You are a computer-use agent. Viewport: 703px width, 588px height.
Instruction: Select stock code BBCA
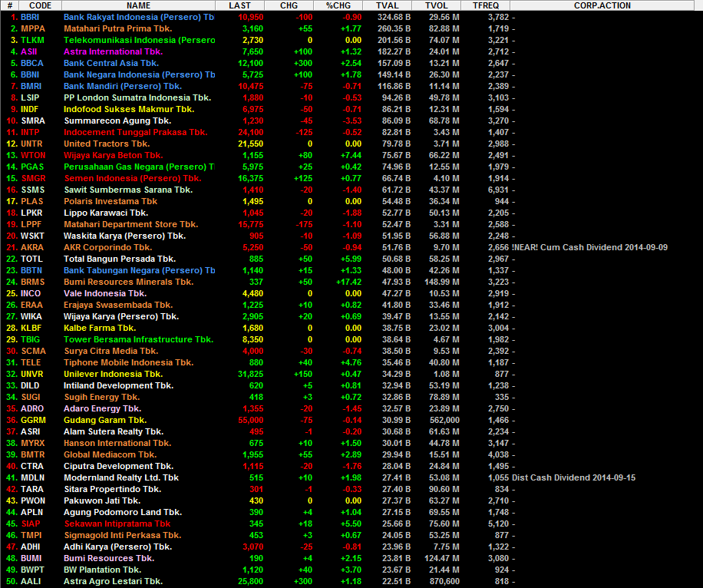(31, 63)
